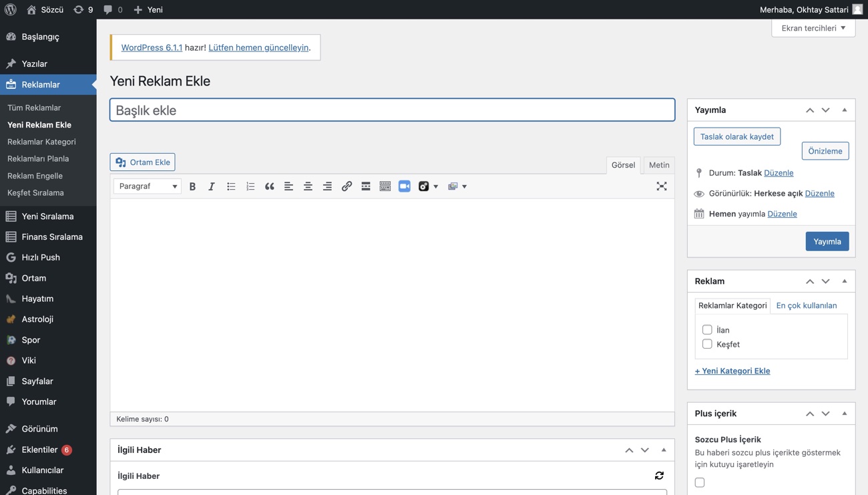Check the Keşfet category checkbox
This screenshot has width=868, height=495.
pos(707,344)
